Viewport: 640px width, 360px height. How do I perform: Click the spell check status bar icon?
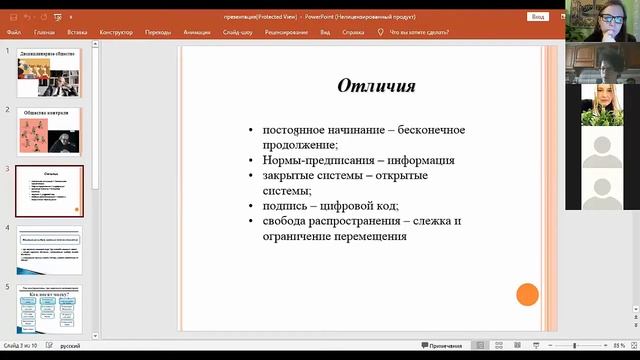tap(49, 346)
